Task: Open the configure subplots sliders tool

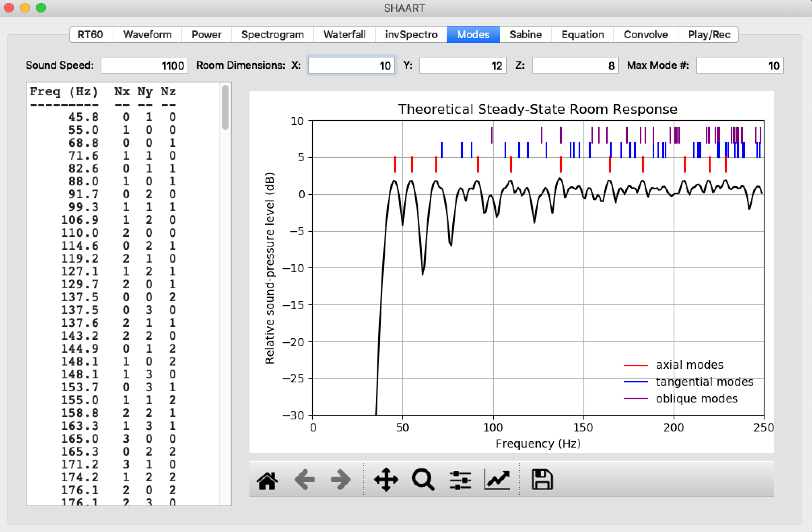Action: pyautogui.click(x=460, y=480)
